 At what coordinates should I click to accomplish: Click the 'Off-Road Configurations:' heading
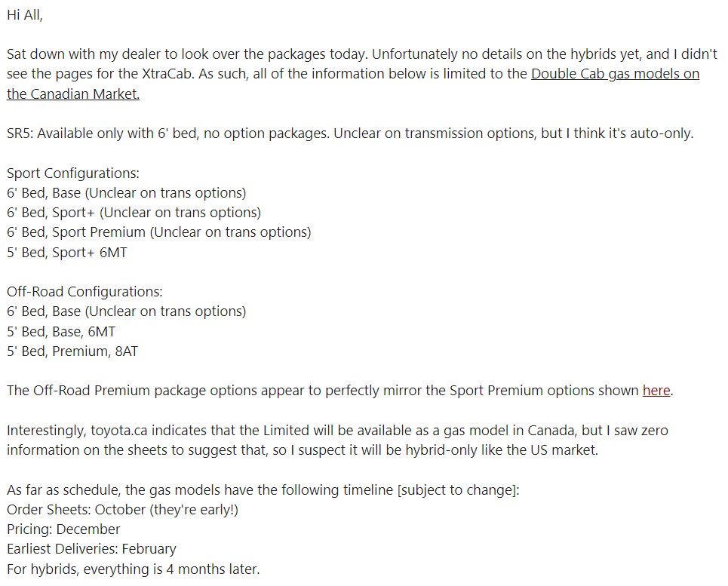(x=84, y=292)
